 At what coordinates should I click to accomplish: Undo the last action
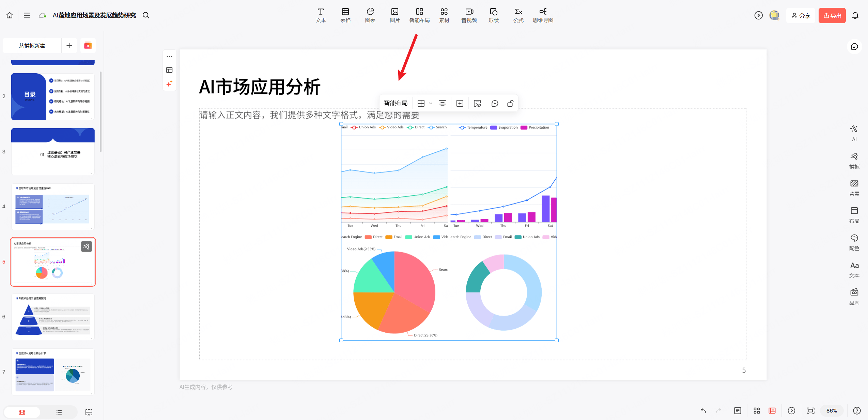(703, 411)
